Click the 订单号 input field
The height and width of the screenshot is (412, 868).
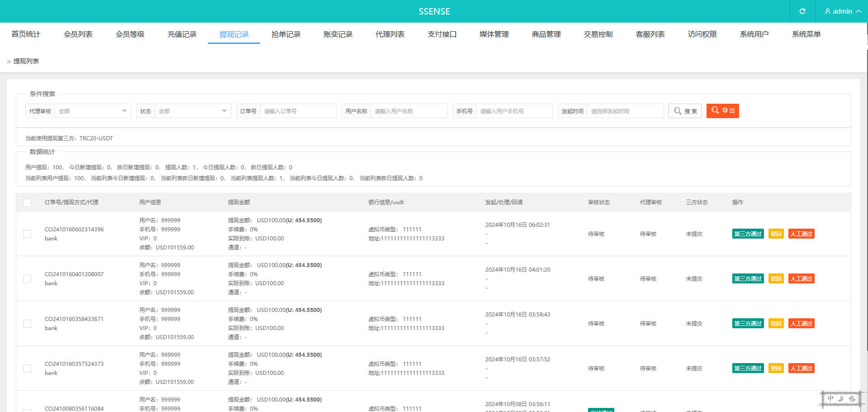(299, 111)
